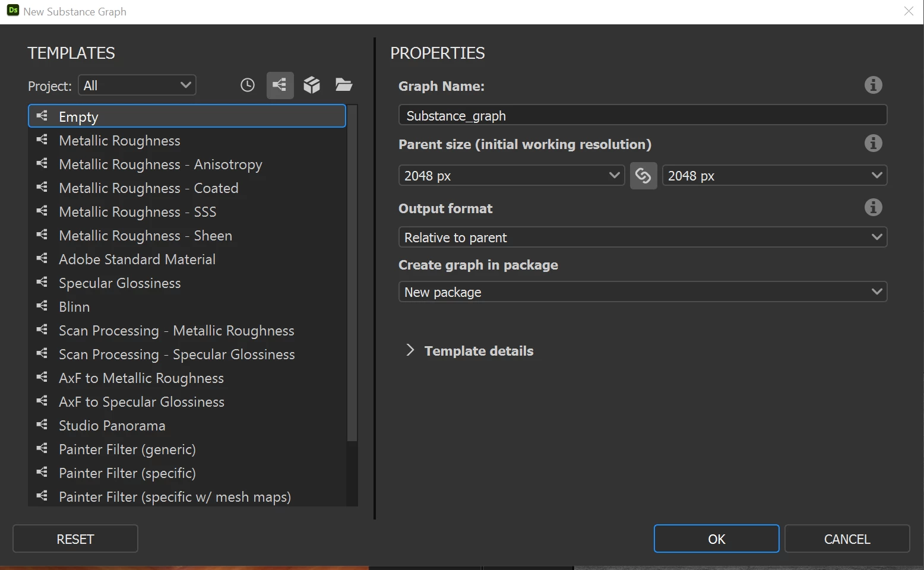Screen dimensions: 924x570
Task: Click the graph icon beside Specular Glossiness
Action: (x=42, y=282)
